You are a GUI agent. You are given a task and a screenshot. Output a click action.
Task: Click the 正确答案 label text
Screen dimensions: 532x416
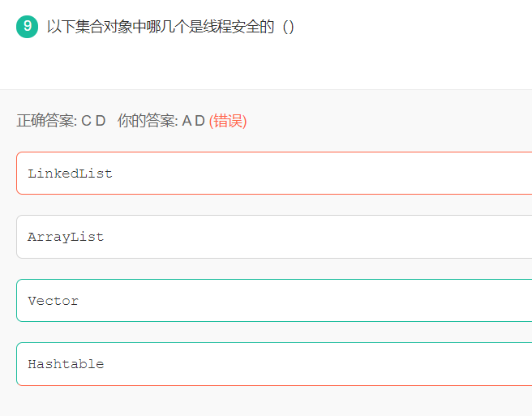(x=47, y=121)
